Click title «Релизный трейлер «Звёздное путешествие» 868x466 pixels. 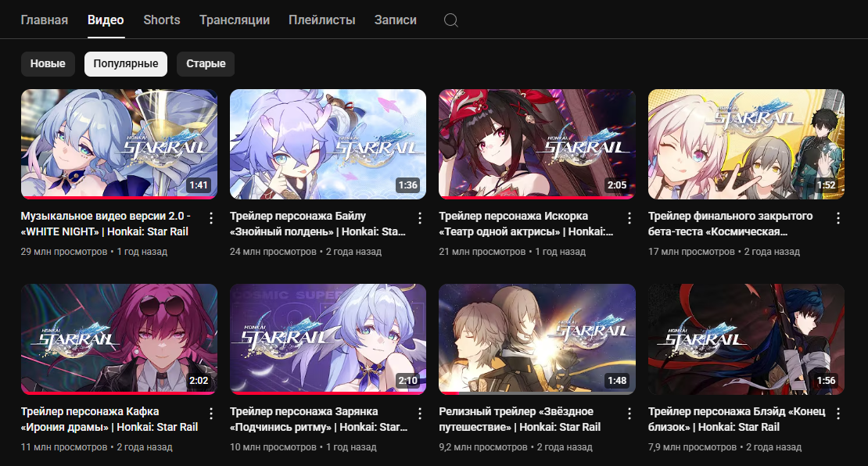click(520, 419)
